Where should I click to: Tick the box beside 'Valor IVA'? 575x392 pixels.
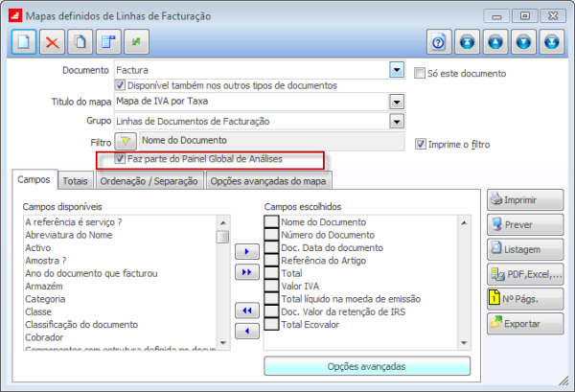tap(271, 286)
